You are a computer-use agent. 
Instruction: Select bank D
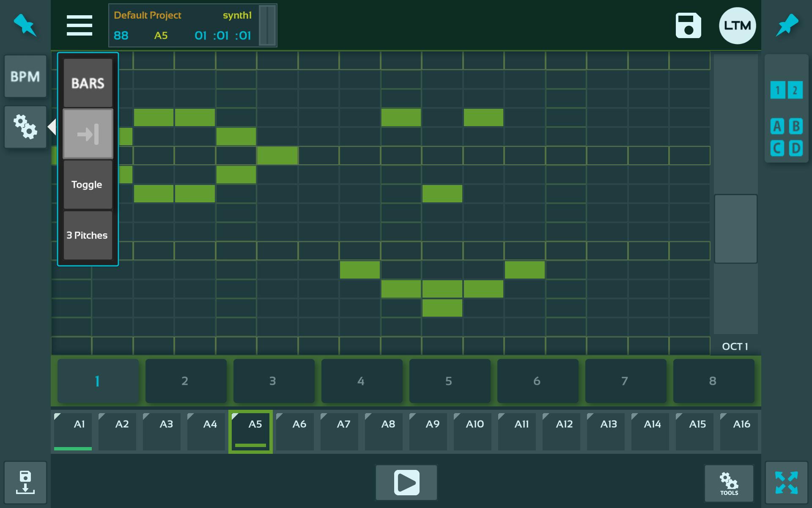point(796,148)
